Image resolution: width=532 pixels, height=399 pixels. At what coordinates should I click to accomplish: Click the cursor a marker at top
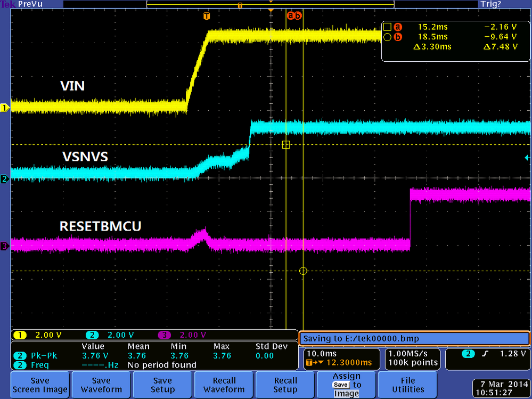290,17
